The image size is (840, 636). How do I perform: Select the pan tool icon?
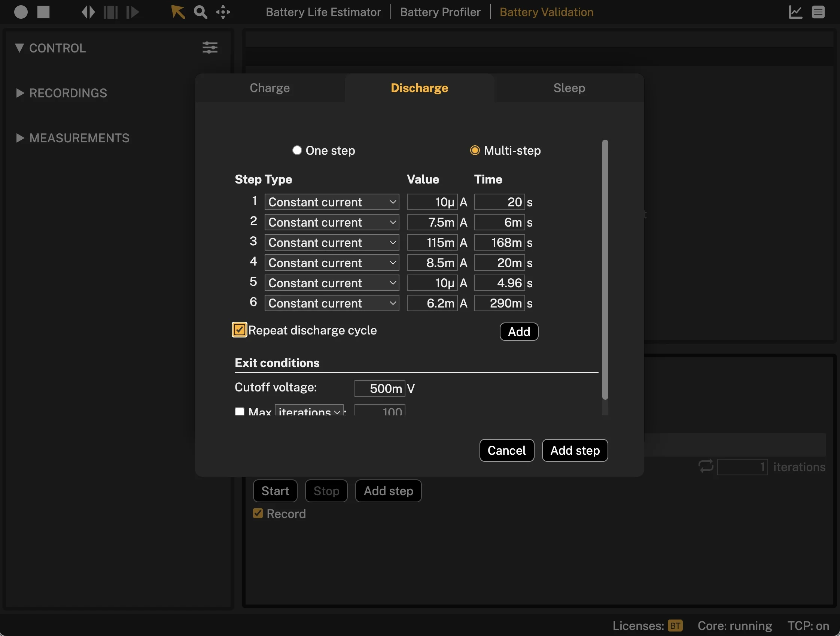223,12
